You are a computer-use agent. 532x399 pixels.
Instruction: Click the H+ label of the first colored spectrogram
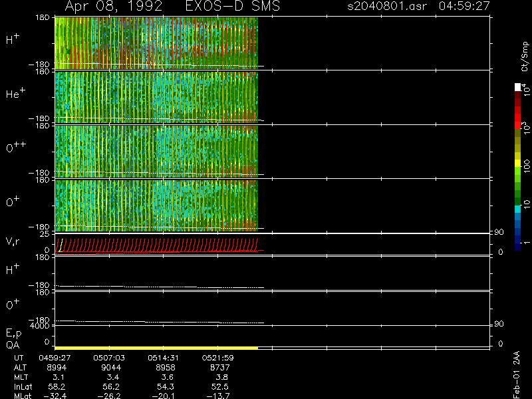point(13,39)
